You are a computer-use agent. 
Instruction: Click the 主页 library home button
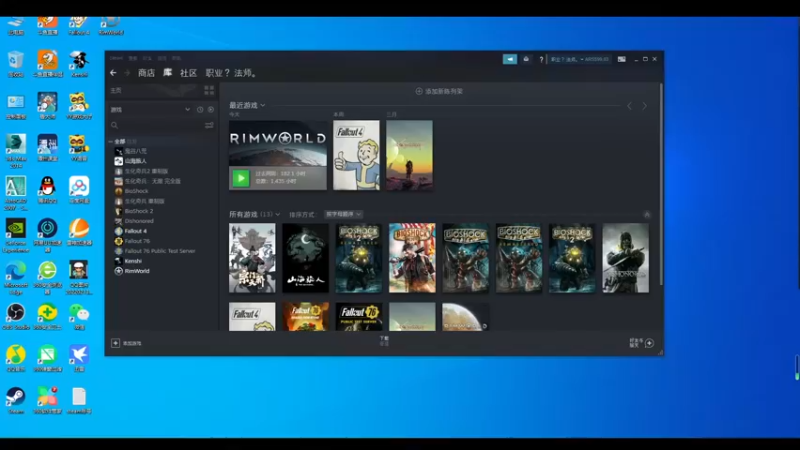tap(116, 90)
